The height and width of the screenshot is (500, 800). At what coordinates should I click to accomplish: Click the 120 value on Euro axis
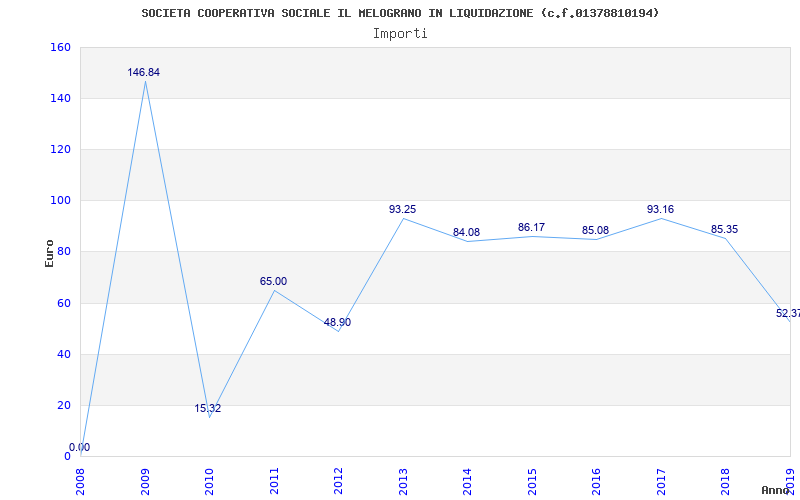[60, 149]
